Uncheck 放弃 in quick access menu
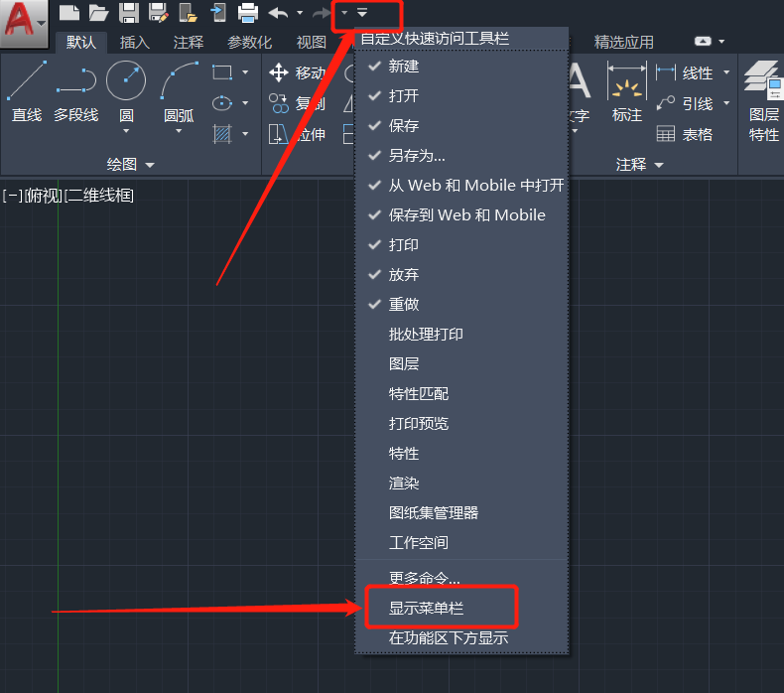The height and width of the screenshot is (693, 784). click(461, 275)
